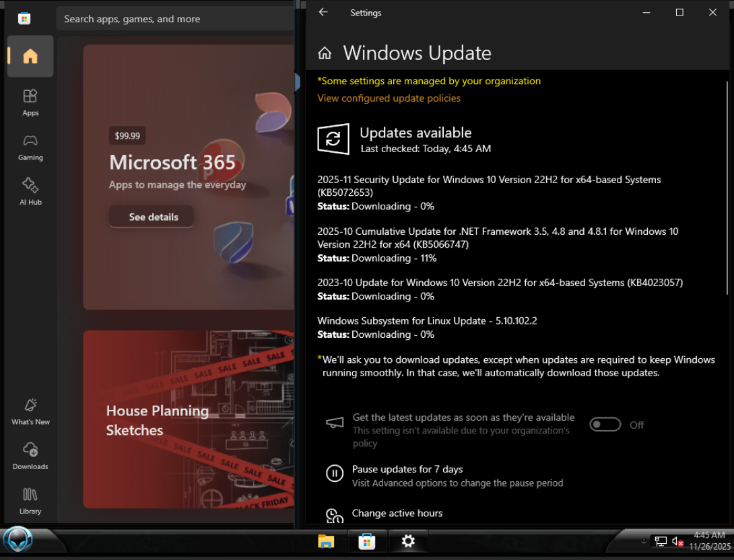Open What's New in Store sidebar

click(x=30, y=411)
